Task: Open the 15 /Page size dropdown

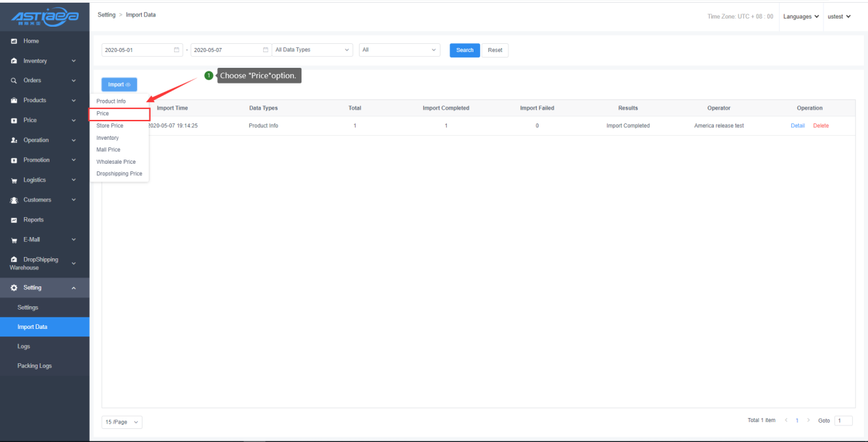Action: pyautogui.click(x=122, y=422)
